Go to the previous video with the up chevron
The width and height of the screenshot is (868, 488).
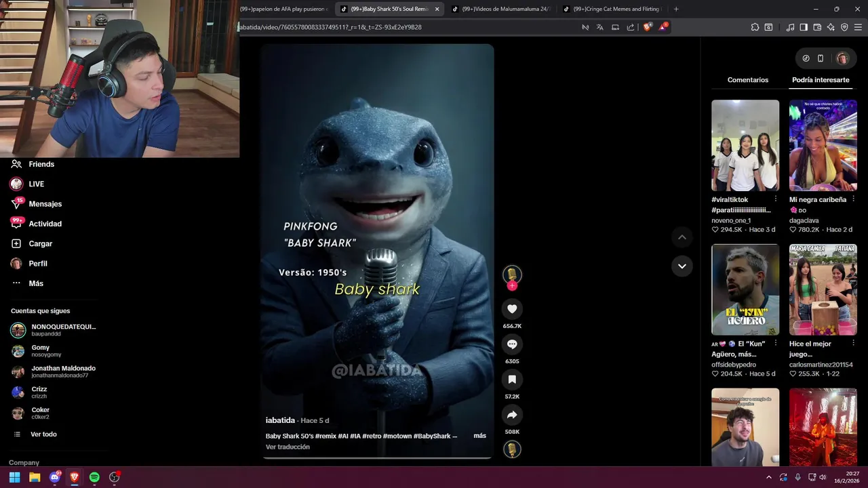tap(682, 237)
